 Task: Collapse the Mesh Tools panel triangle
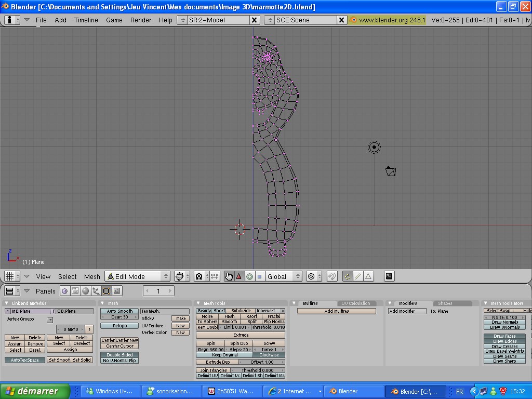coord(198,303)
